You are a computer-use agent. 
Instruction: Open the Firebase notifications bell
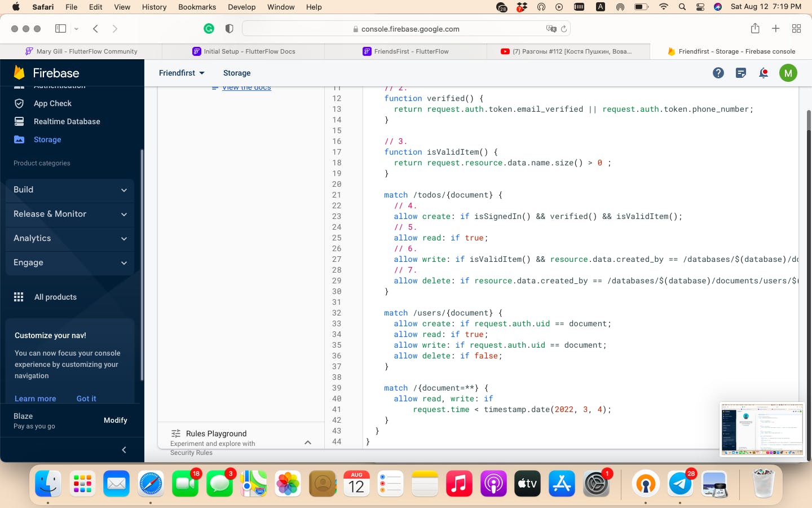pyautogui.click(x=764, y=73)
